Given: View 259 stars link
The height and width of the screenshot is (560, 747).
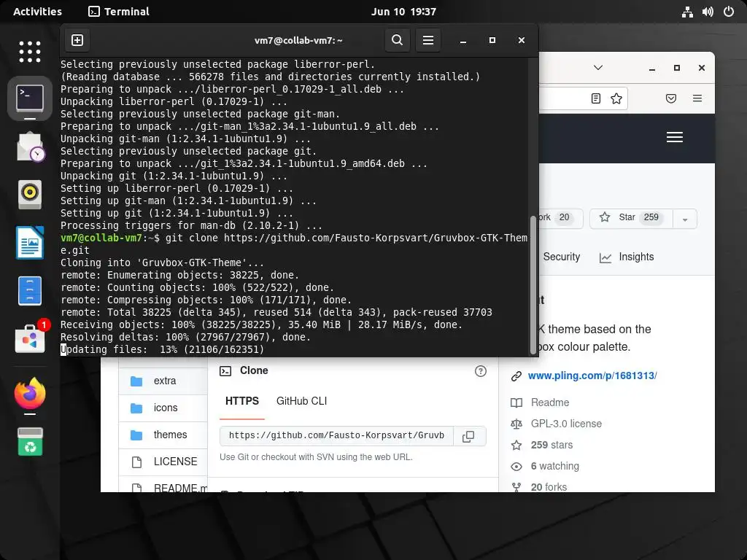Looking at the screenshot, I should [551, 445].
